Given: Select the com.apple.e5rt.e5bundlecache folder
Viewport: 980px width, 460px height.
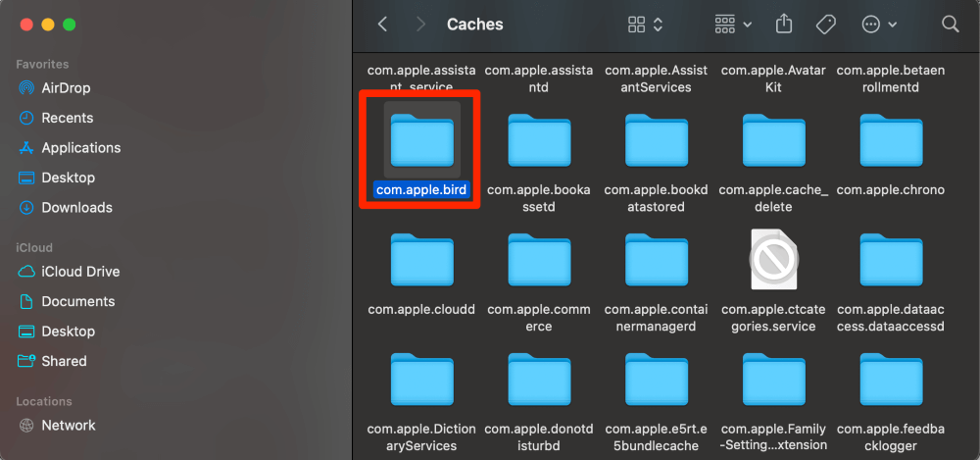Looking at the screenshot, I should [657, 380].
